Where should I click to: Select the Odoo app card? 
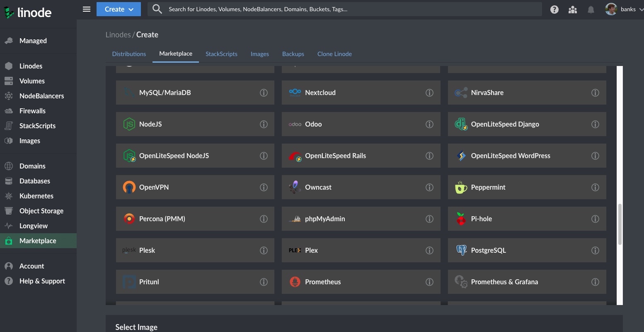tap(361, 124)
